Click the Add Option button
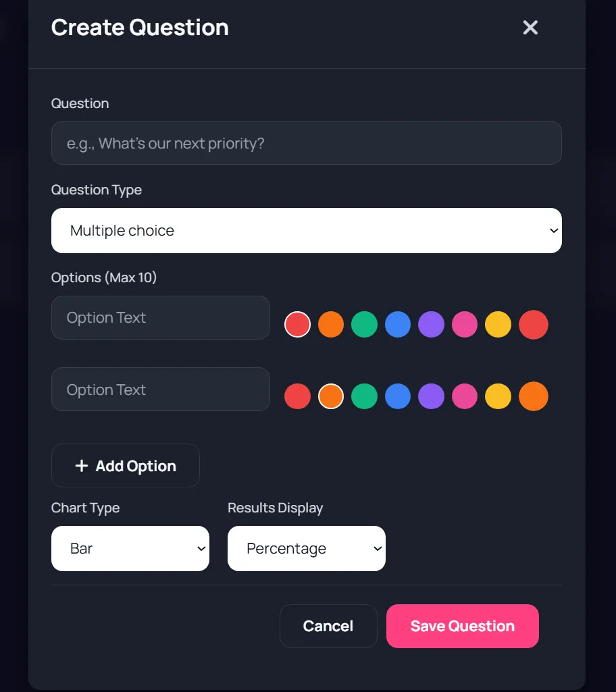Viewport: 616px width, 692px height. 125,465
